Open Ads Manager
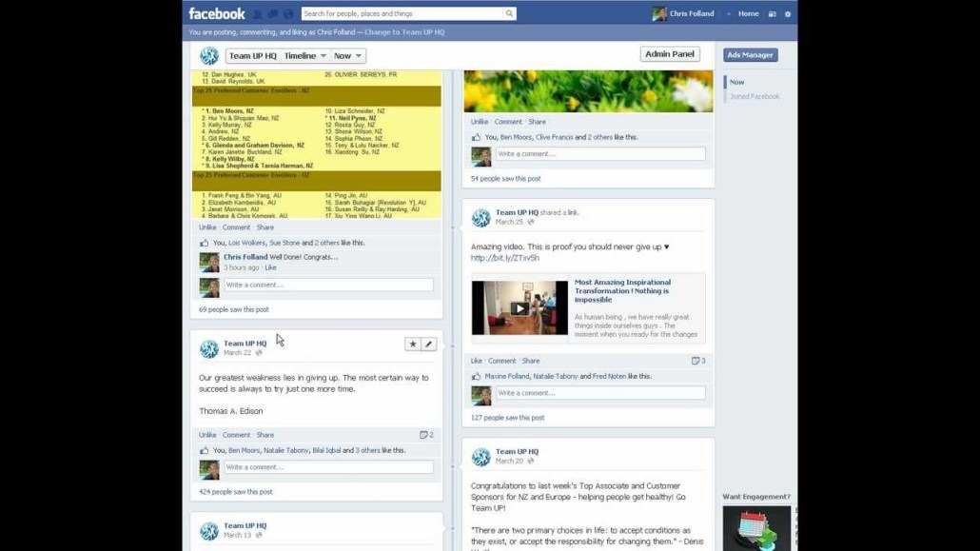This screenshot has height=551, width=980. coord(750,55)
